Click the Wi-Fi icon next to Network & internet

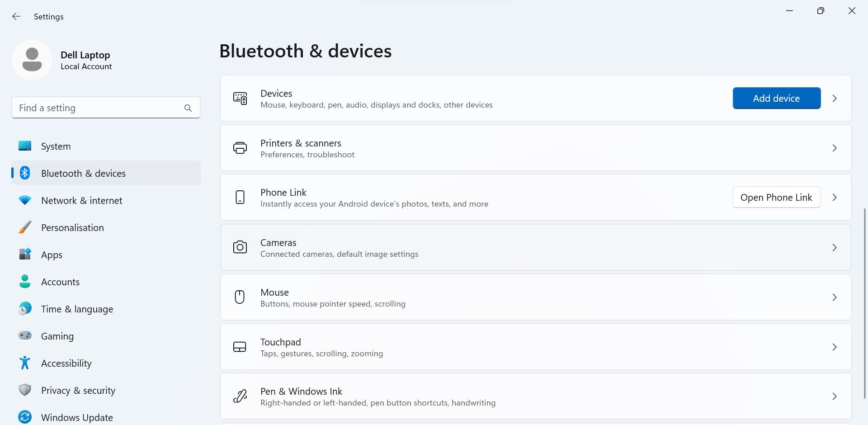25,200
